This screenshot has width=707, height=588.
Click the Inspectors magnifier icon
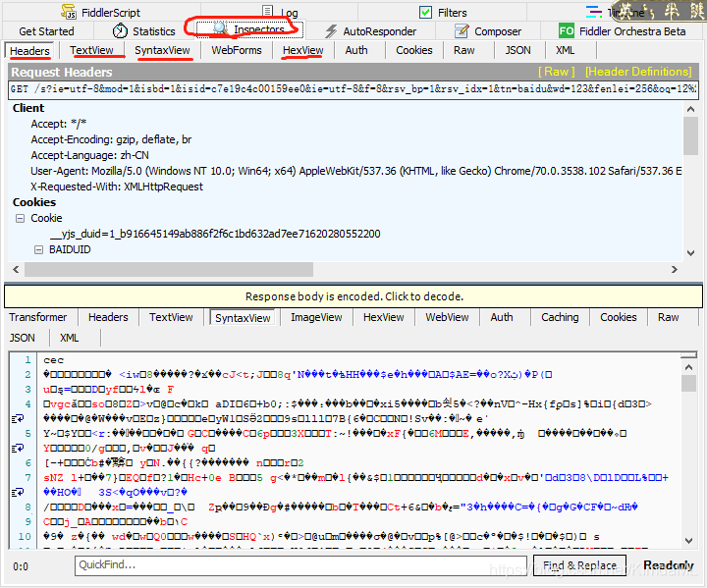pyautogui.click(x=221, y=28)
